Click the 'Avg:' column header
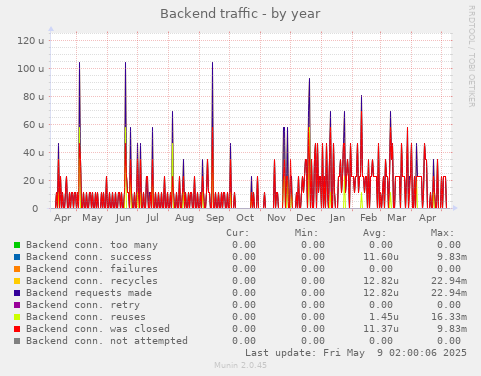Viewport: 481px width, 376px height. 374,233
